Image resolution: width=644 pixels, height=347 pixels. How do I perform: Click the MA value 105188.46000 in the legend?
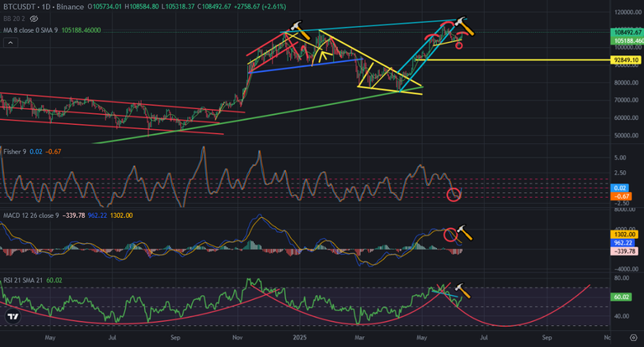click(81, 30)
